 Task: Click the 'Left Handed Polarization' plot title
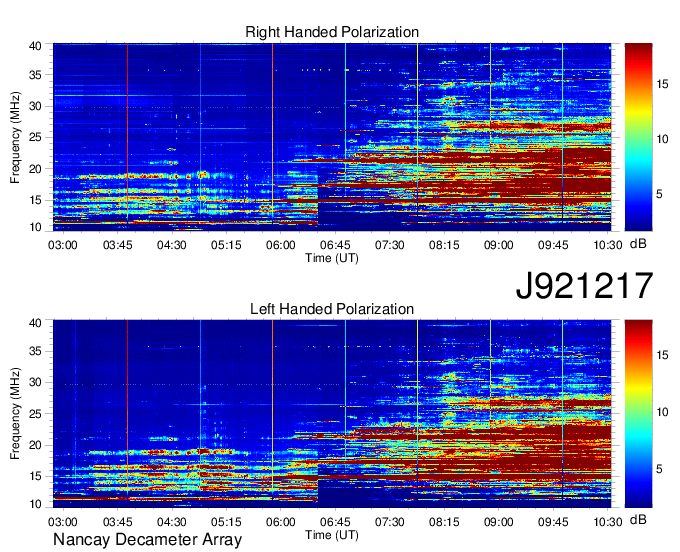(x=332, y=309)
